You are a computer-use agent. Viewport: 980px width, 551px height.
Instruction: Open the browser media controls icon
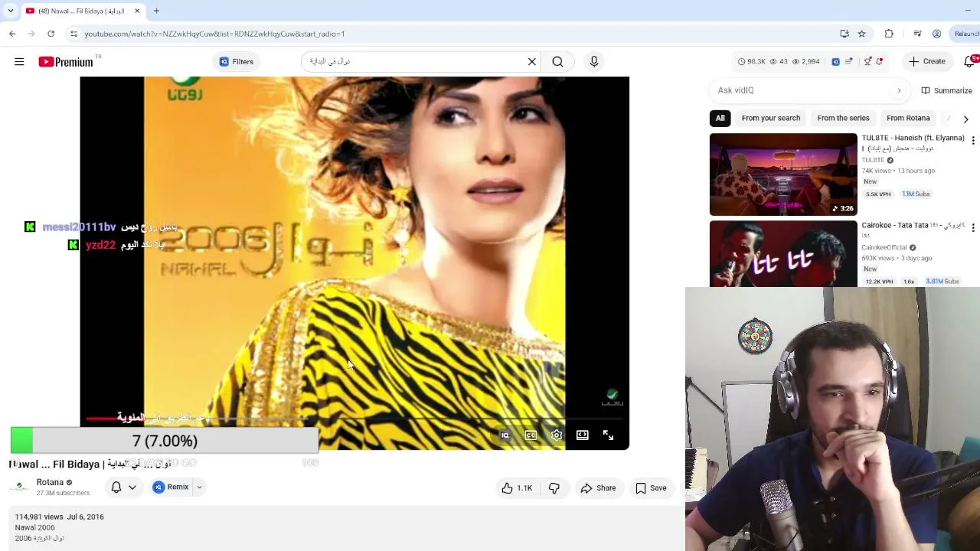coord(917,34)
